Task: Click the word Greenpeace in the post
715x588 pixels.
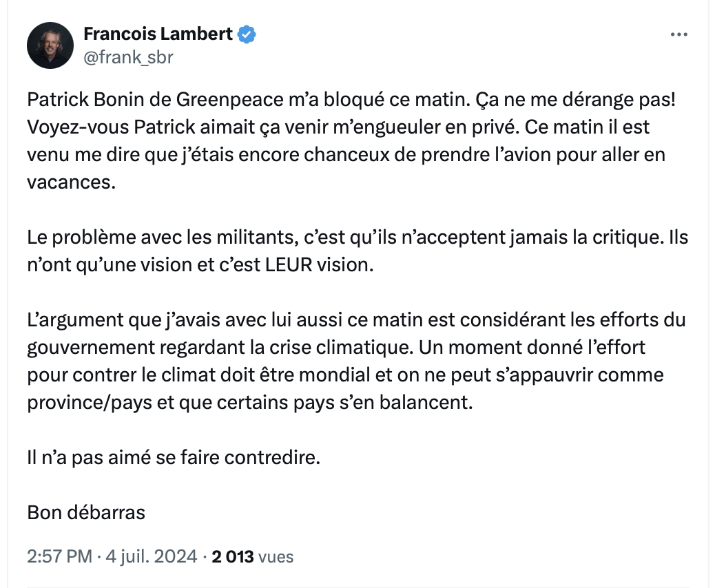Action: tap(230, 99)
